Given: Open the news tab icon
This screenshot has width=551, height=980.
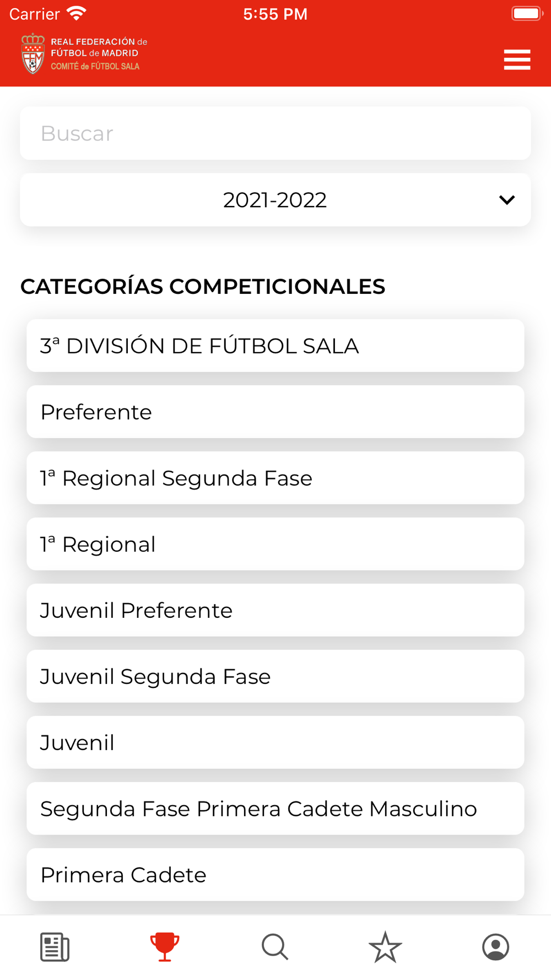Looking at the screenshot, I should pyautogui.click(x=55, y=947).
